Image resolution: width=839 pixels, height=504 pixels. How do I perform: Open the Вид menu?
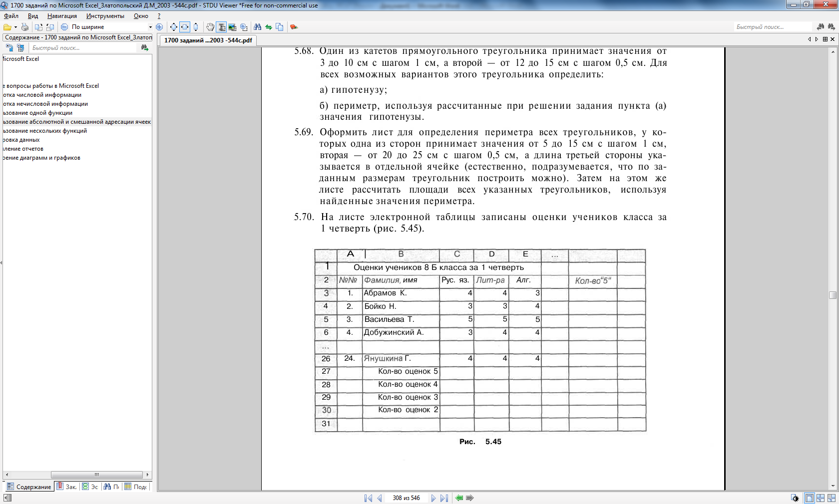pos(33,16)
